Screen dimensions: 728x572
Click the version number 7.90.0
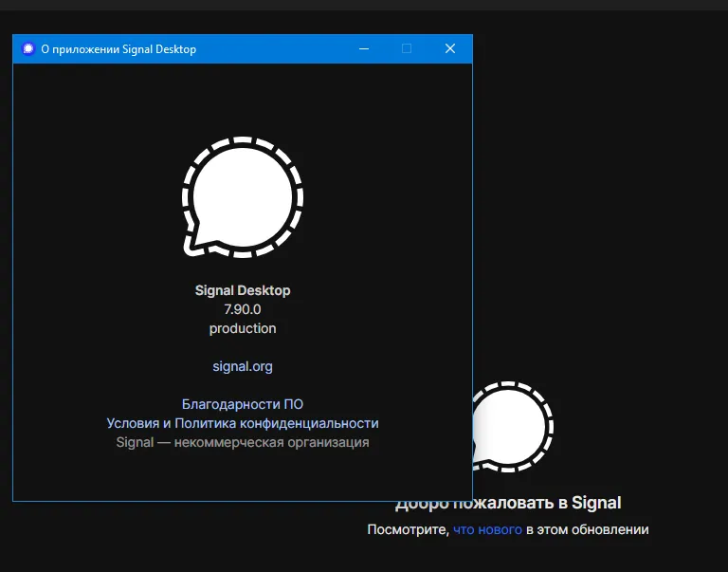coord(243,309)
